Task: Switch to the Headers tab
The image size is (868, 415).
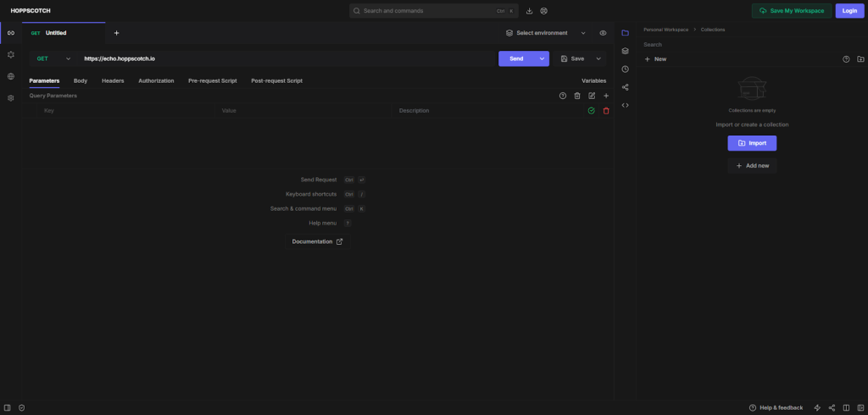Action: coord(113,80)
